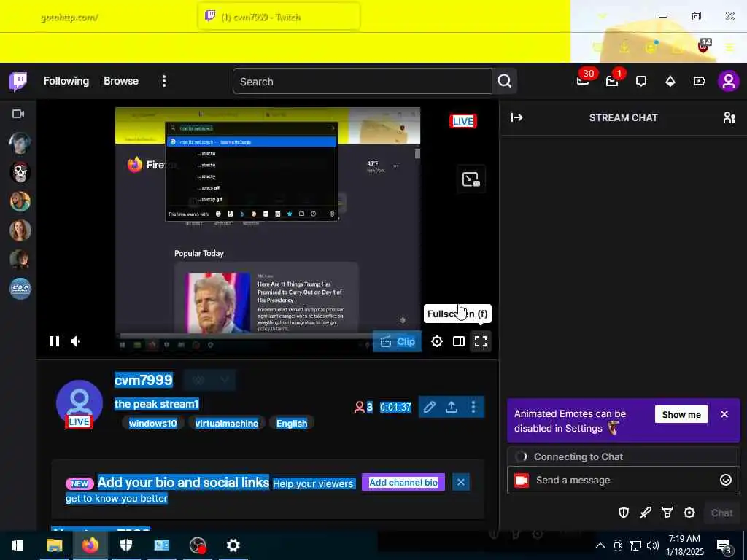Open the taskbar clock showing 7:19 AM
Image resolution: width=747 pixels, height=560 pixels.
684,545
